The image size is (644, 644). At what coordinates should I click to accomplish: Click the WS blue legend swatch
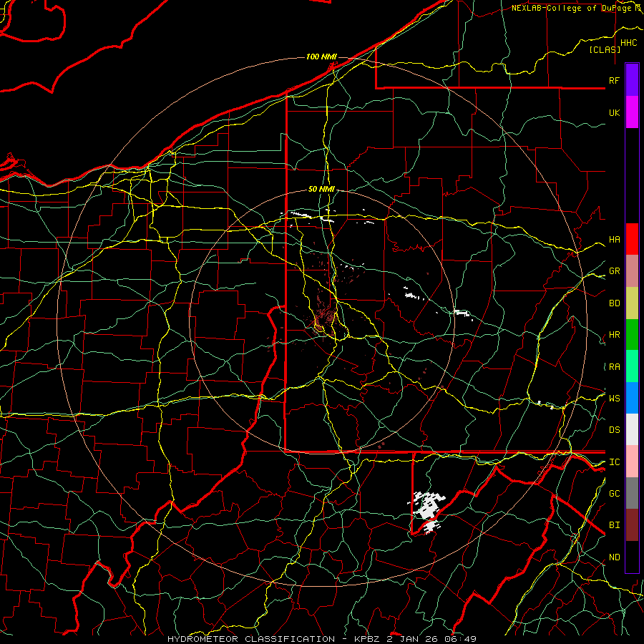[632, 398]
